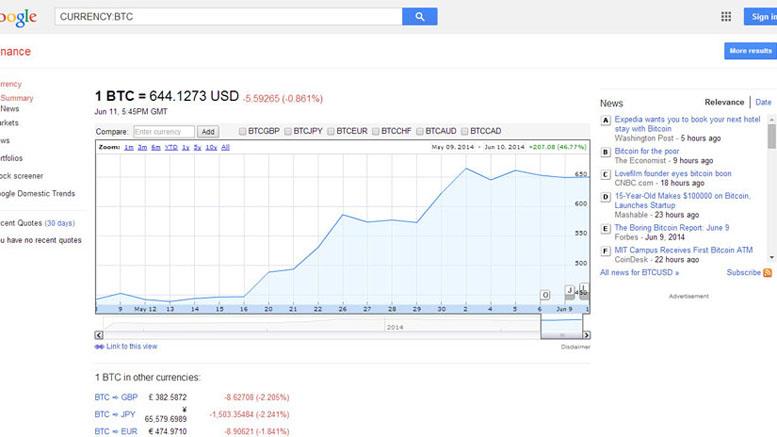The height and width of the screenshot is (437, 777).
Task: Toggle the BTCJPY comparison checkbox
Action: click(288, 131)
